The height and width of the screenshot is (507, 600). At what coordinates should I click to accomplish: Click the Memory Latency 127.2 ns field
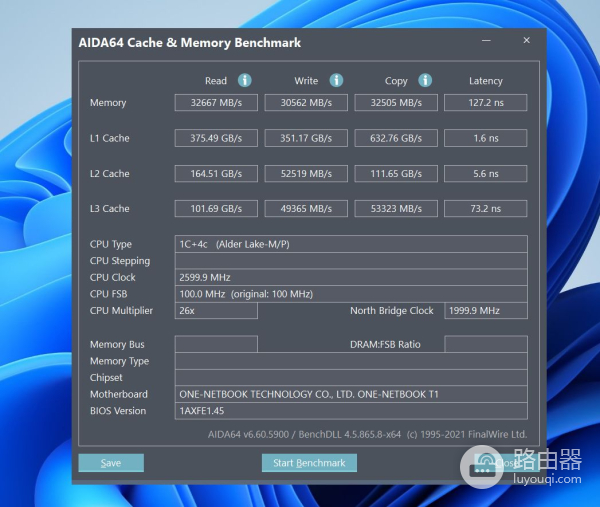[485, 102]
